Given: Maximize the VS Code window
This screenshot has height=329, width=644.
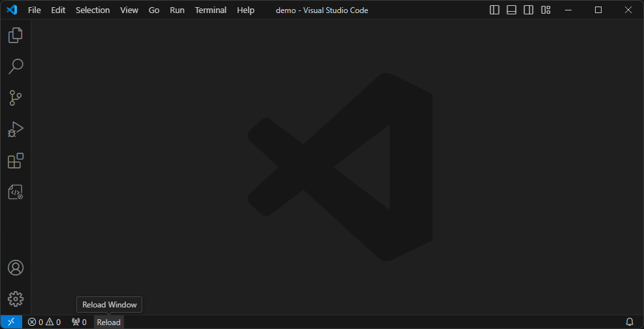Looking at the screenshot, I should [x=598, y=10].
